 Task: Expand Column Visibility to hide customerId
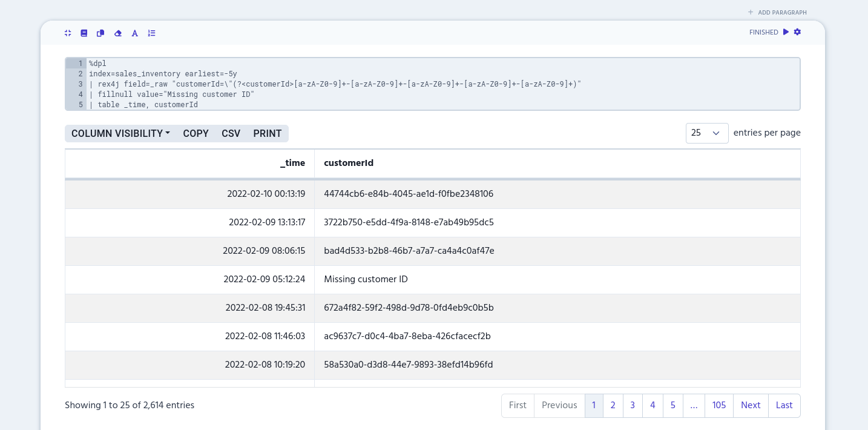pos(120,133)
